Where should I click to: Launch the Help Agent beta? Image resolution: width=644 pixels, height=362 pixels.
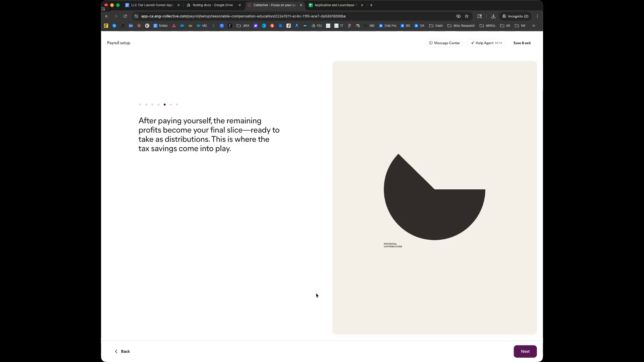pos(486,43)
